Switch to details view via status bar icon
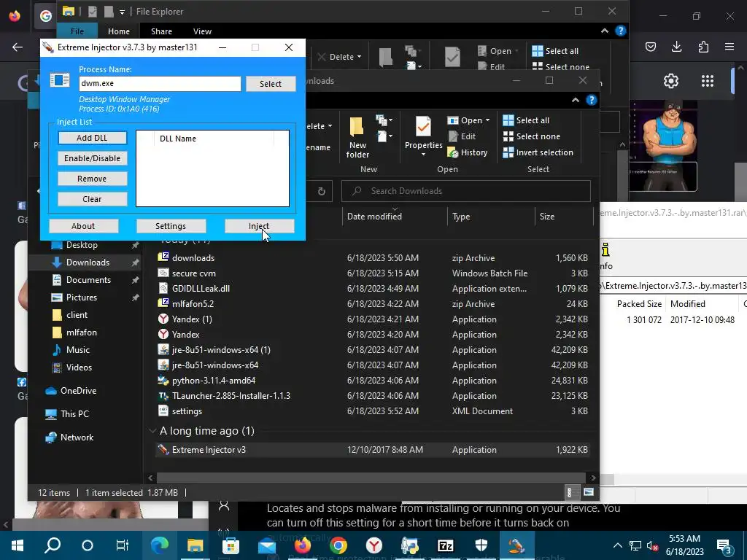The height and width of the screenshot is (560, 747). [569, 492]
